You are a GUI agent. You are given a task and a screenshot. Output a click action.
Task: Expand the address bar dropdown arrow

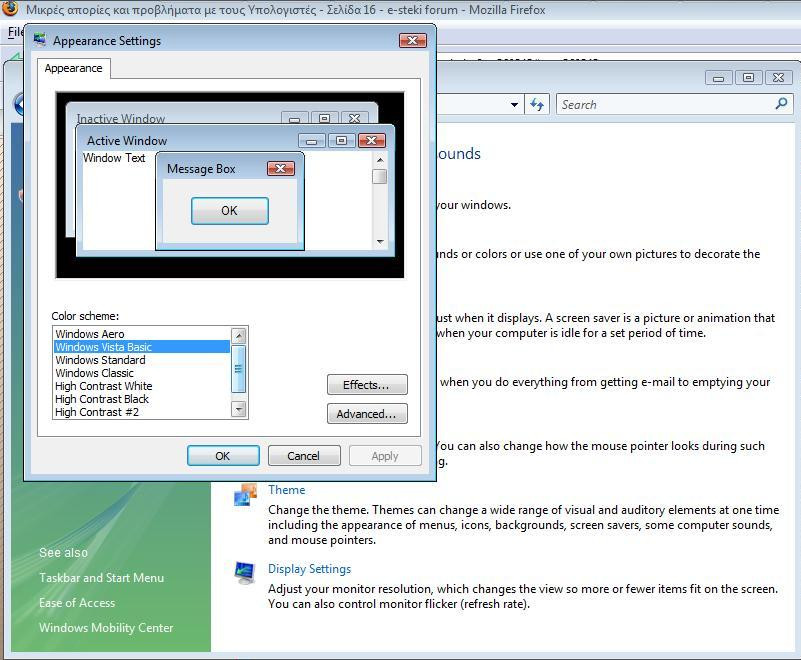point(514,105)
